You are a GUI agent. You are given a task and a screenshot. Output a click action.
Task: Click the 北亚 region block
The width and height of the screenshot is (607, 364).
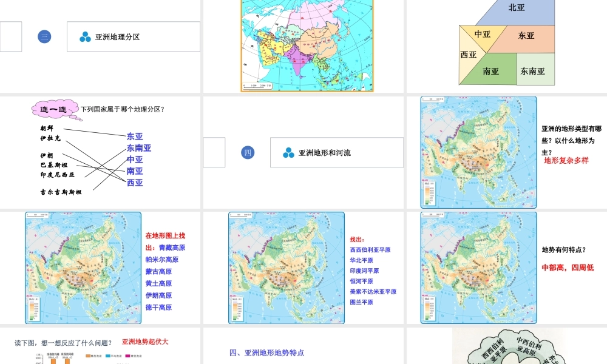pyautogui.click(x=517, y=12)
